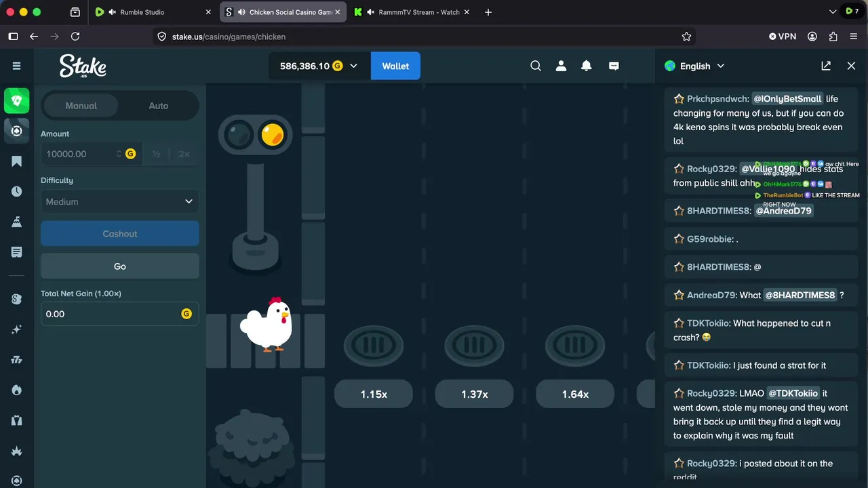This screenshot has height=488, width=868.
Task: Reload the browser page
Action: (x=75, y=37)
